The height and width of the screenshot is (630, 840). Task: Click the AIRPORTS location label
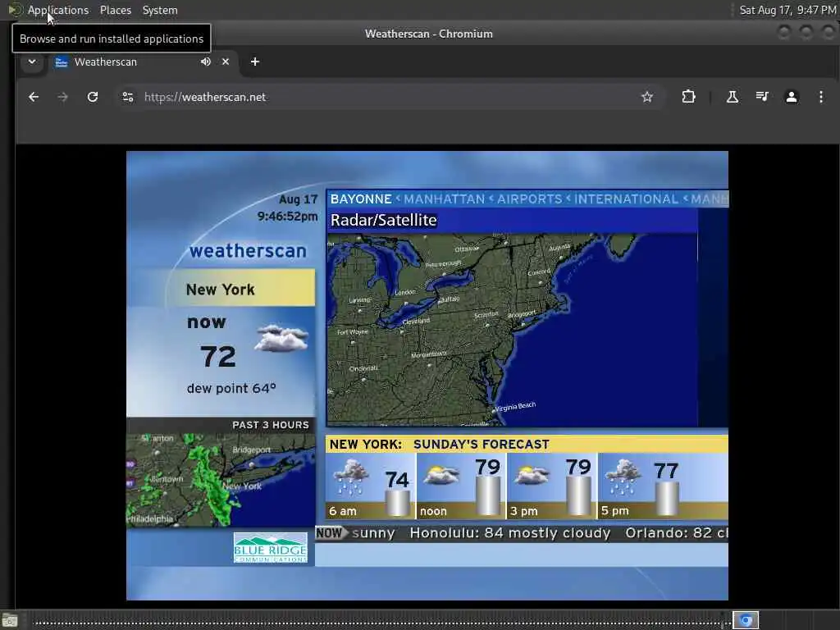(529, 199)
